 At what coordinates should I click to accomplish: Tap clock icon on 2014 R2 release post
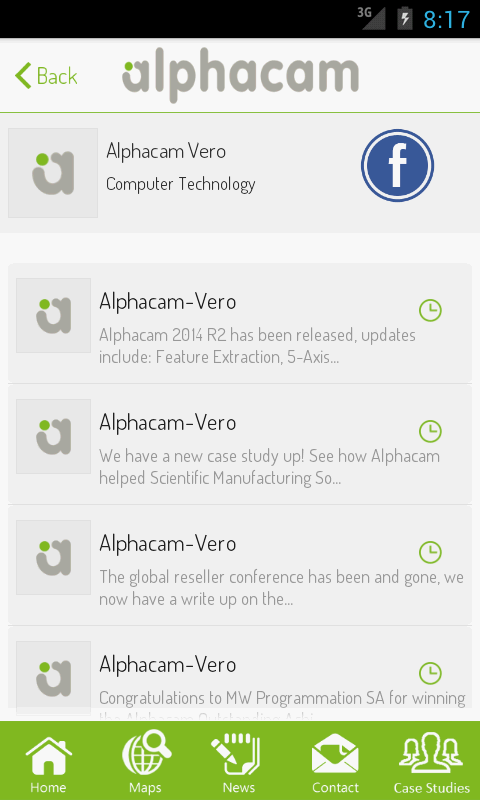(430, 310)
